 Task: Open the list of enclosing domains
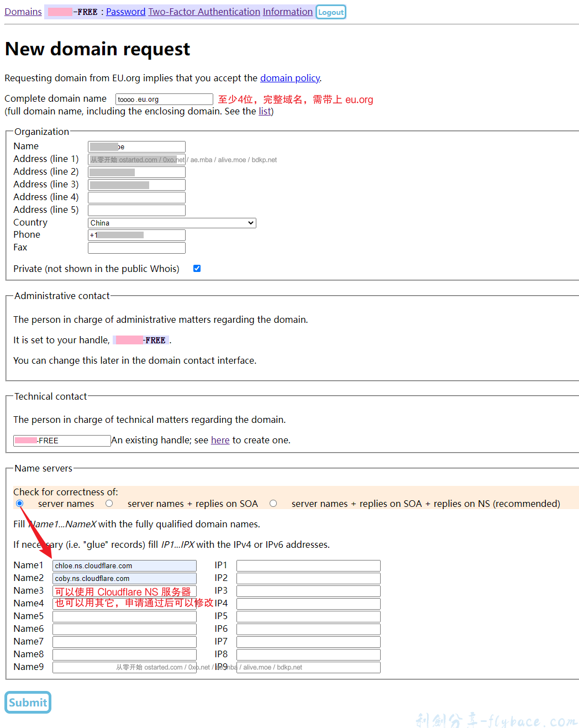264,111
